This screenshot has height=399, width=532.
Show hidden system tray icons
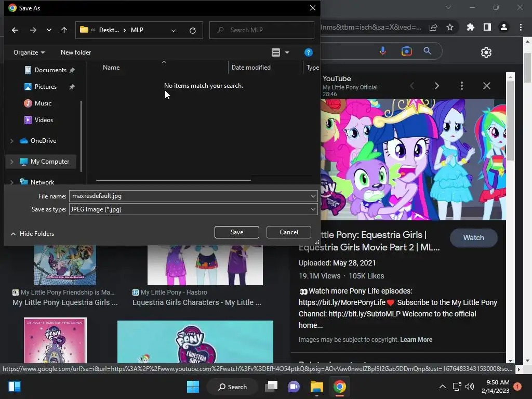click(443, 387)
